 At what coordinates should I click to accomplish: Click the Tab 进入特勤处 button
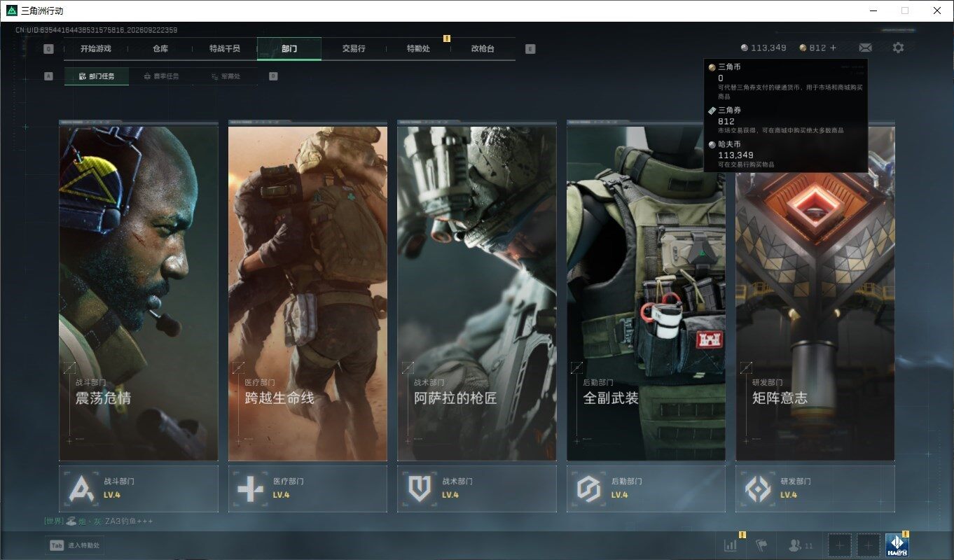click(x=74, y=545)
